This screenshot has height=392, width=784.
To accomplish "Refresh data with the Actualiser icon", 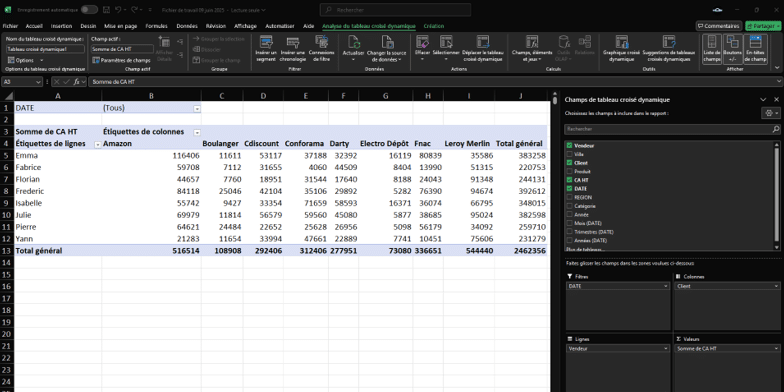I will click(x=354, y=42).
